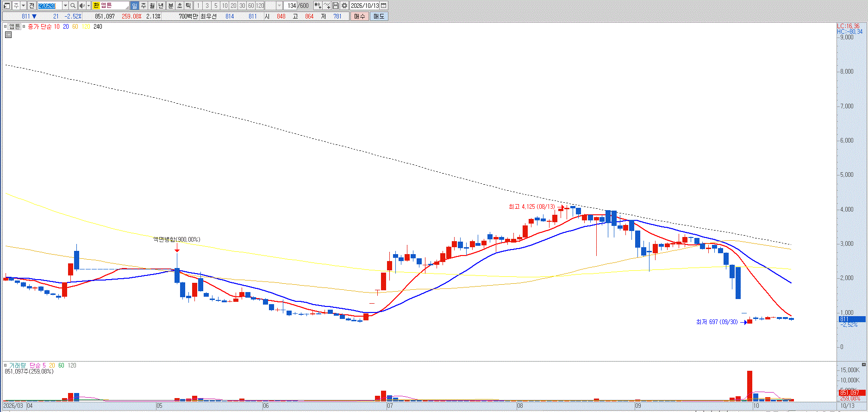Switch to minute 분 chart period
Image resolution: width=868 pixels, height=412 pixels.
pos(170,6)
